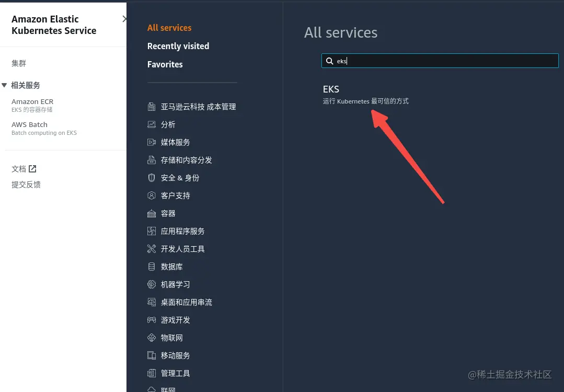Switch to Favorites tab
Image resolution: width=564 pixels, height=392 pixels.
165,64
